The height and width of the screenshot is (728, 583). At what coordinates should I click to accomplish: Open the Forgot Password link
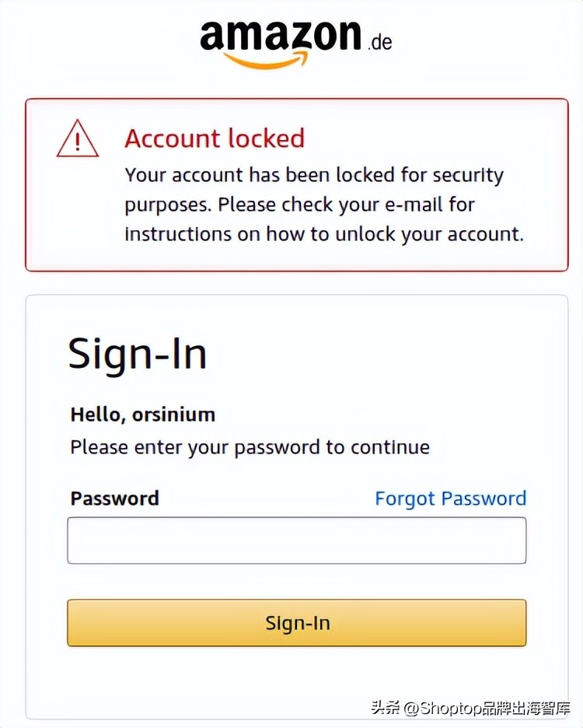(450, 499)
